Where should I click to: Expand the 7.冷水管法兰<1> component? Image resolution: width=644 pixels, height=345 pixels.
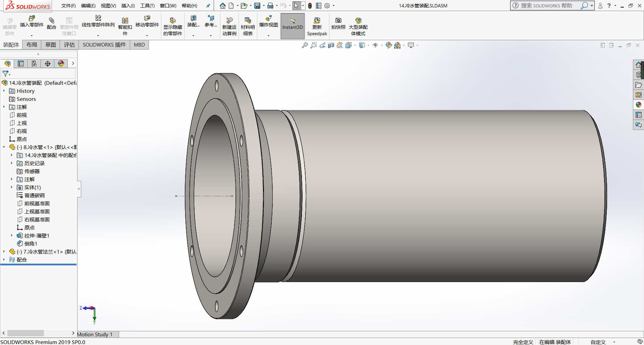click(x=4, y=252)
